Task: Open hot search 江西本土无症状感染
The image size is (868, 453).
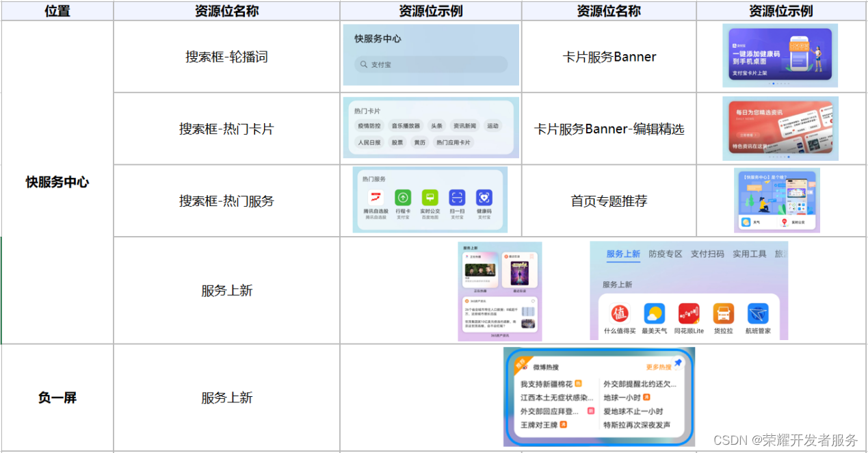Action: coord(556,398)
